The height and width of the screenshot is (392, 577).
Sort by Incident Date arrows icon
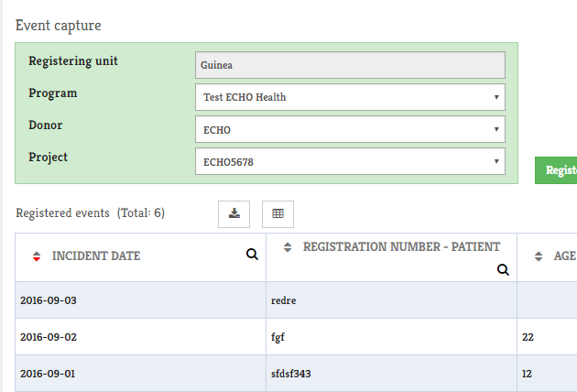coord(37,256)
